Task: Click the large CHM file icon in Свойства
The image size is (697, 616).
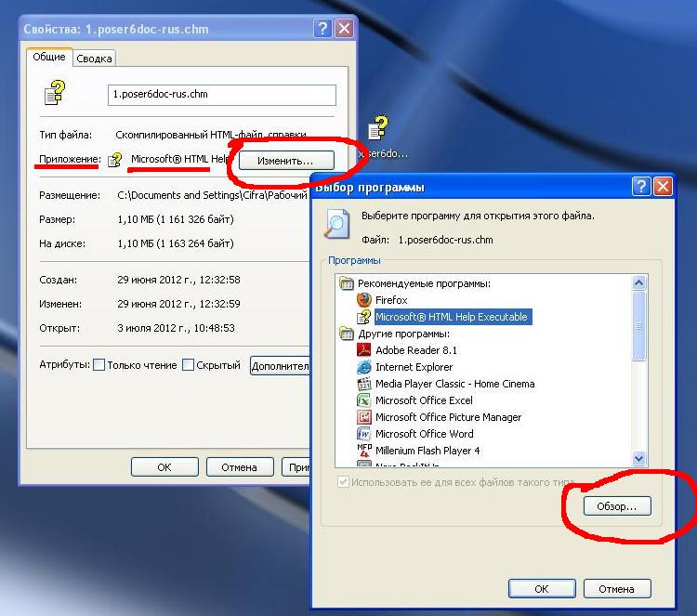Action: tap(55, 92)
